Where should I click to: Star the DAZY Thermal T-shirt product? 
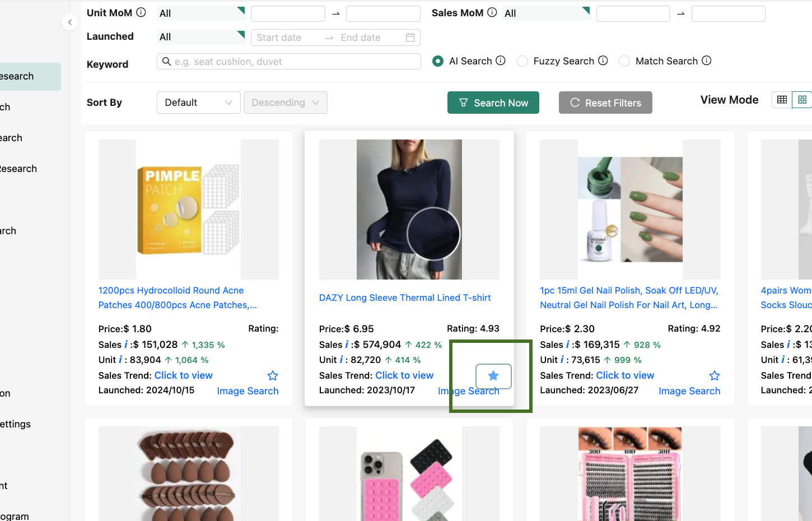(x=493, y=376)
